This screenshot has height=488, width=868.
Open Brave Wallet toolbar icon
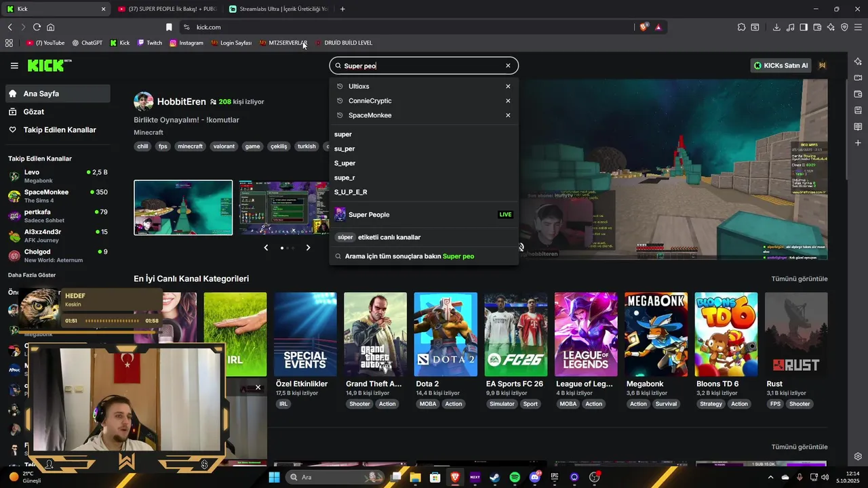(x=817, y=27)
